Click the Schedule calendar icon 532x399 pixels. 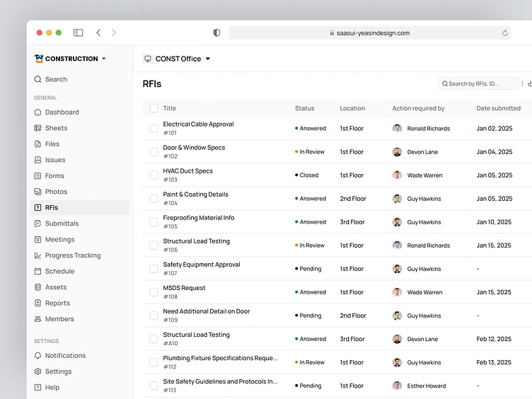coord(37,271)
